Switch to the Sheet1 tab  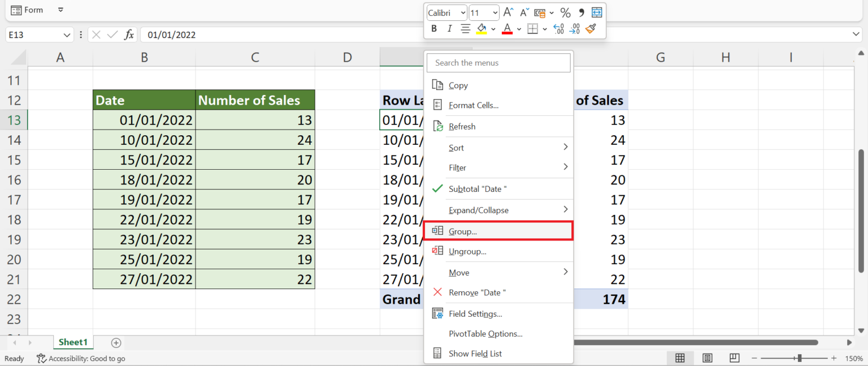[73, 342]
